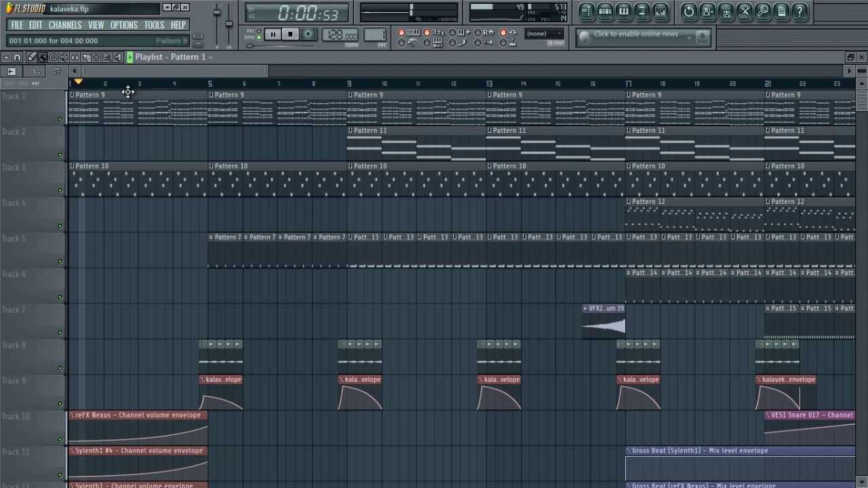Click the Pause transport button

273,34
